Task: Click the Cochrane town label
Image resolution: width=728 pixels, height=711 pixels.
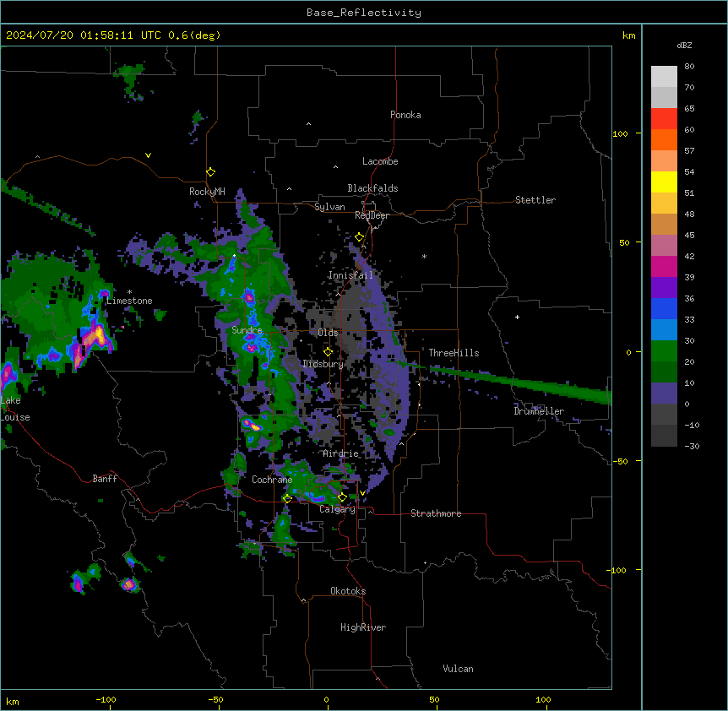Action: tap(272, 480)
